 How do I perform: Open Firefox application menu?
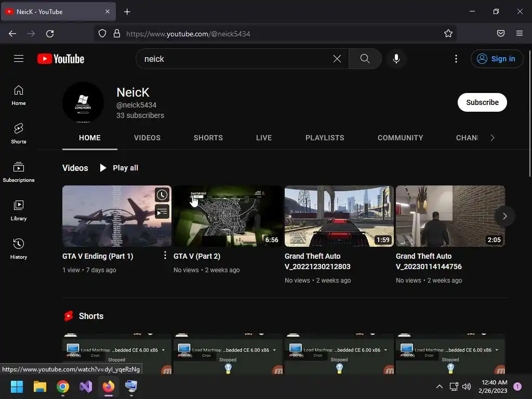point(520,33)
